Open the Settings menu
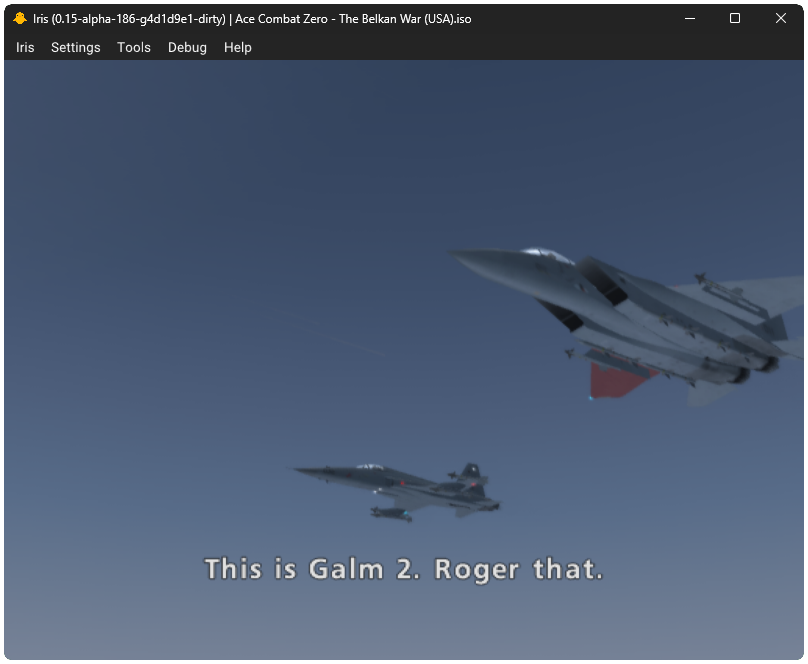Screen dimensions: 808x664 [75, 47]
